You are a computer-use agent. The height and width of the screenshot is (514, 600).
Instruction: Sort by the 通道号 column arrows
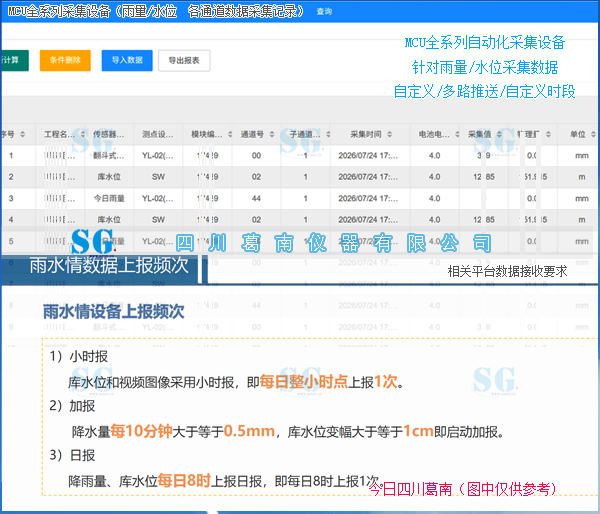[x=272, y=134]
